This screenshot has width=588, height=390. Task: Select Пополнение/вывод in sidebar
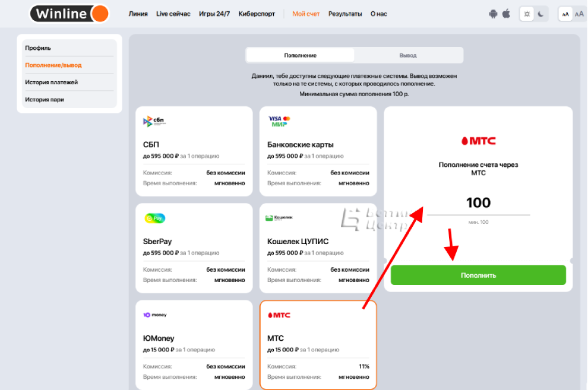pyautogui.click(x=53, y=65)
